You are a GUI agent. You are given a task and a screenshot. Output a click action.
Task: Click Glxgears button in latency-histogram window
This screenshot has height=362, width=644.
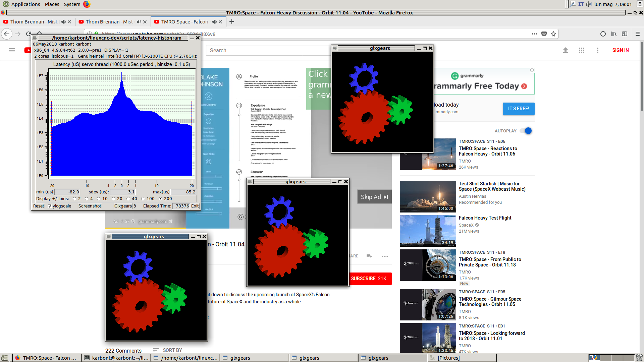point(123,206)
